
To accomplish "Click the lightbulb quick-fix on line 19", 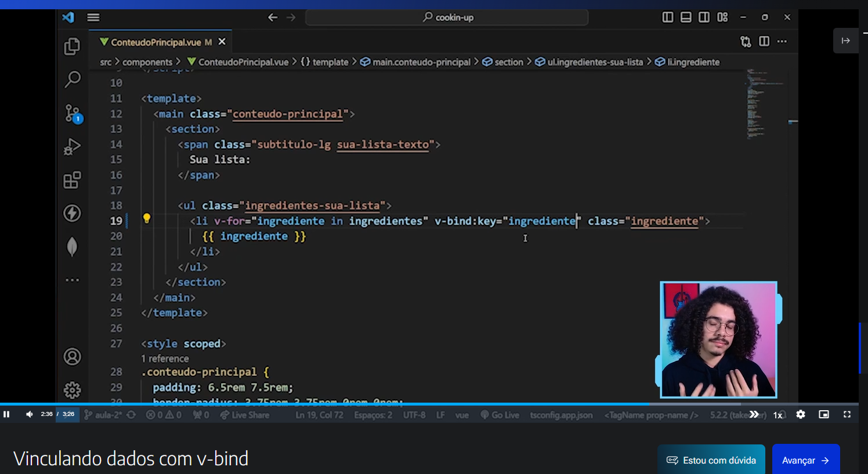I will (147, 219).
